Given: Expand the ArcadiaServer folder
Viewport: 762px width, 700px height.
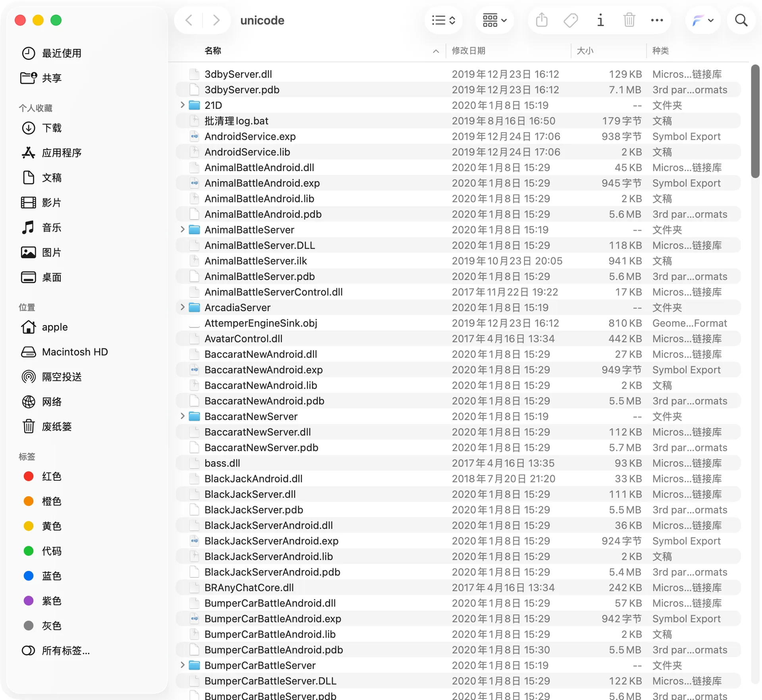Looking at the screenshot, I should coord(182,307).
